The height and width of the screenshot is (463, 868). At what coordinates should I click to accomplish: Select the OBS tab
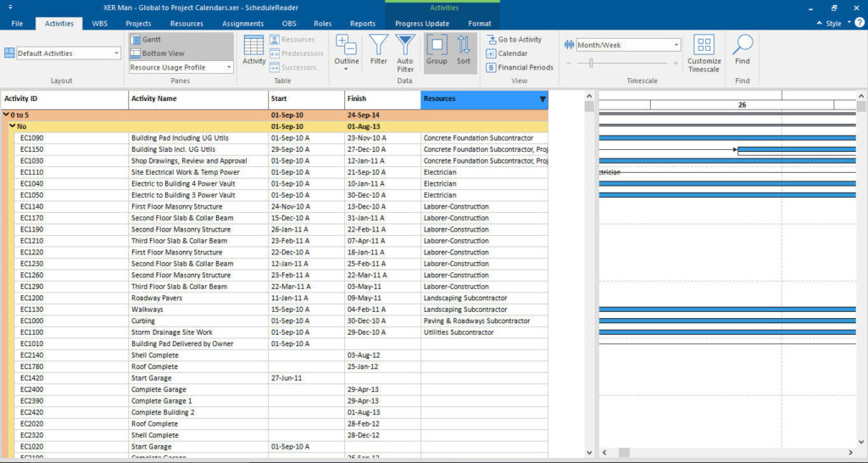pyautogui.click(x=289, y=24)
